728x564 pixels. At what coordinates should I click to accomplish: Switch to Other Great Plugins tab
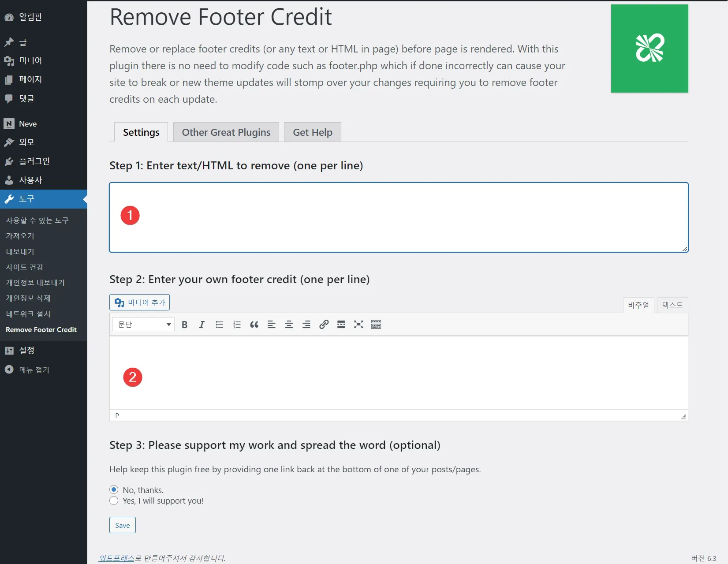coord(226,132)
